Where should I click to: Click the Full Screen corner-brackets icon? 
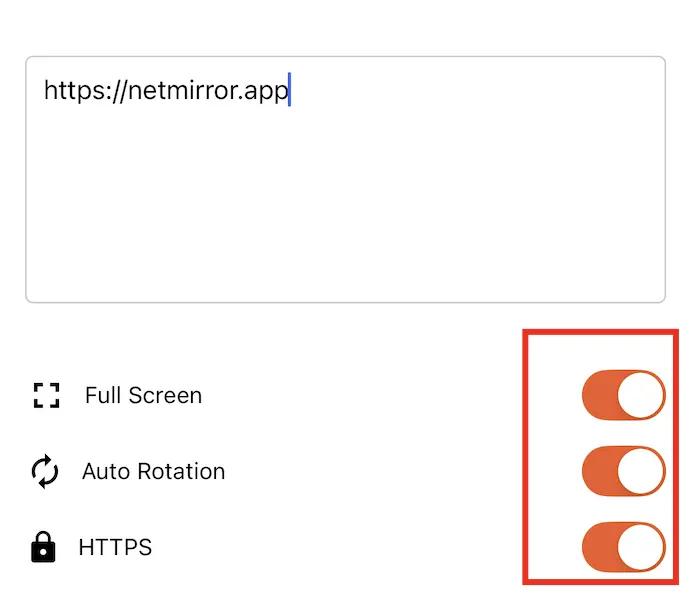(x=46, y=395)
